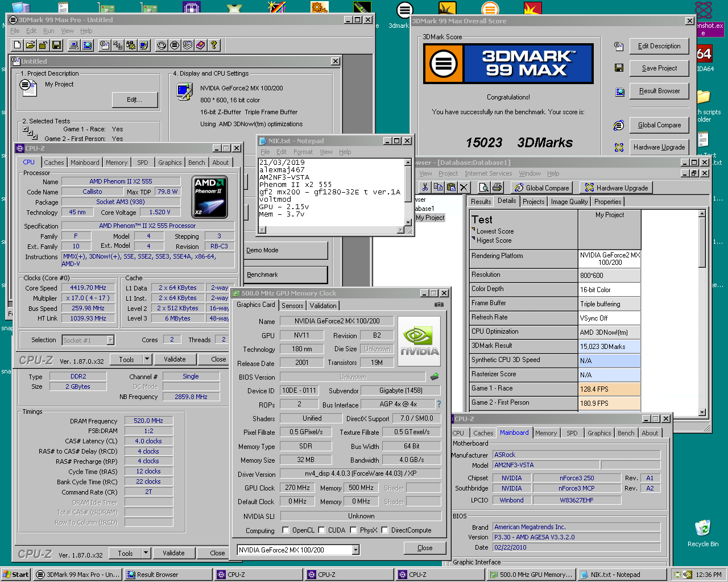Click the 3dmark desktop shortcut icon

tap(404, 15)
